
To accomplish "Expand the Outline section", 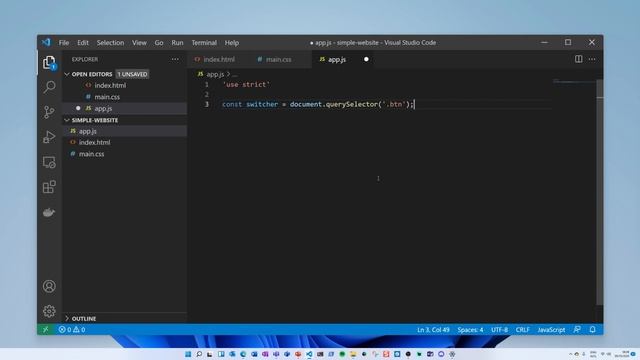I will pos(67,318).
